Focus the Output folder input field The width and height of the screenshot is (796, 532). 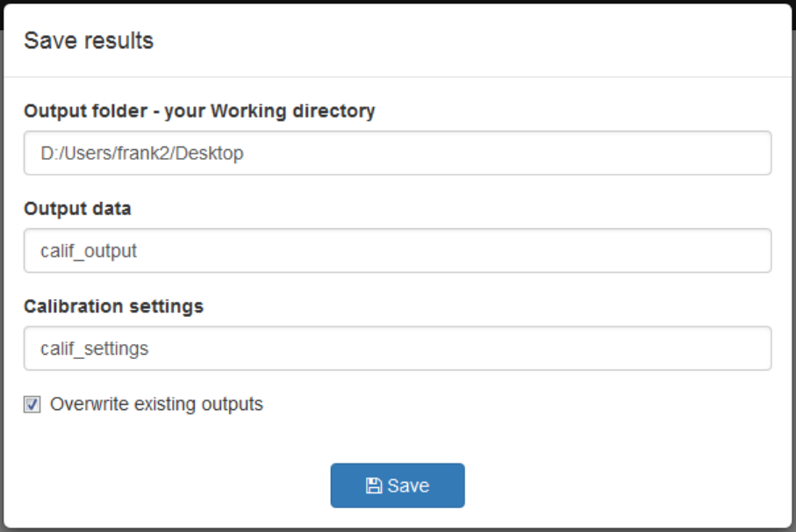pos(398,154)
